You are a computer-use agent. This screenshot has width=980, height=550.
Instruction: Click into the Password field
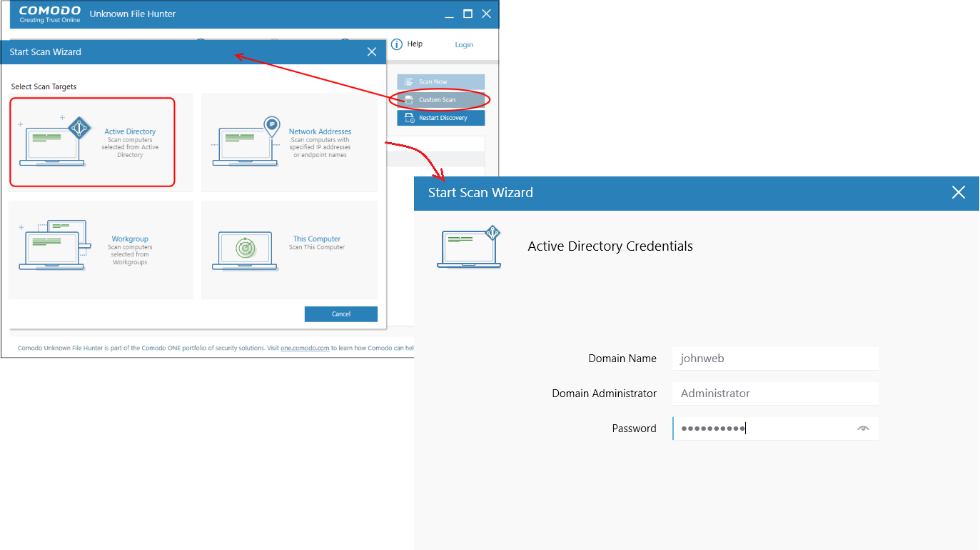(775, 429)
